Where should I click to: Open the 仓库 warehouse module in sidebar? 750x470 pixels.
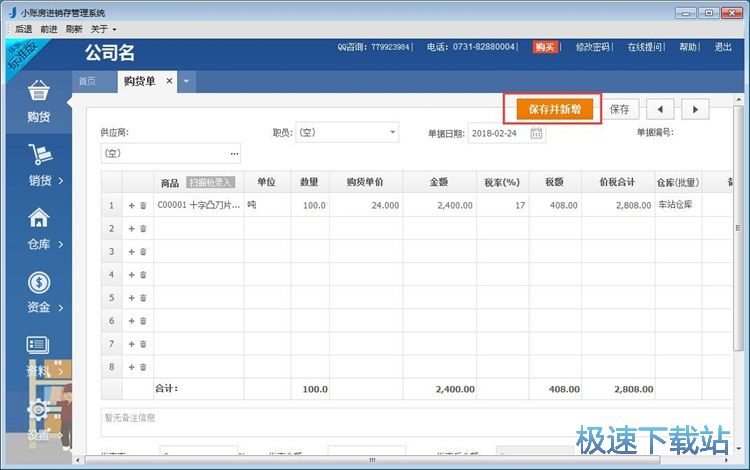[39, 229]
